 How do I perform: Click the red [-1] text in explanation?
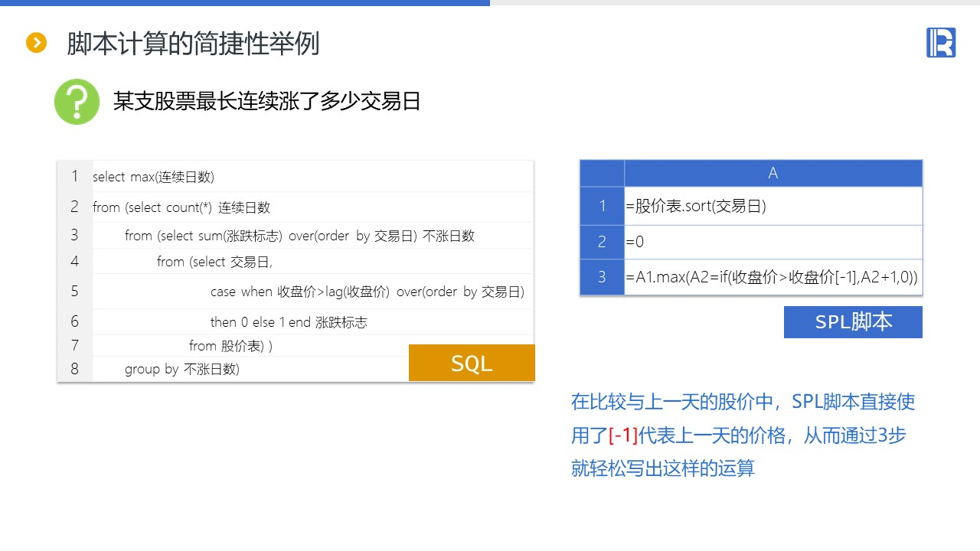coord(623,435)
